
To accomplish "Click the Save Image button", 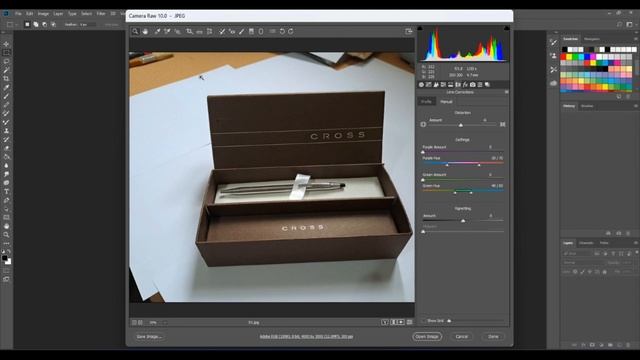I will 149,337.
